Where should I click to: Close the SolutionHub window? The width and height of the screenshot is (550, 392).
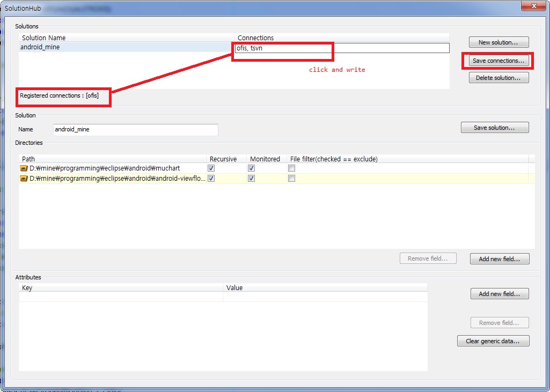[x=533, y=6]
